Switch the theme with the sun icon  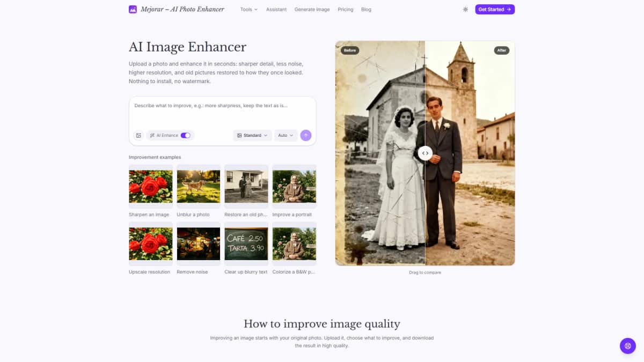(x=465, y=9)
